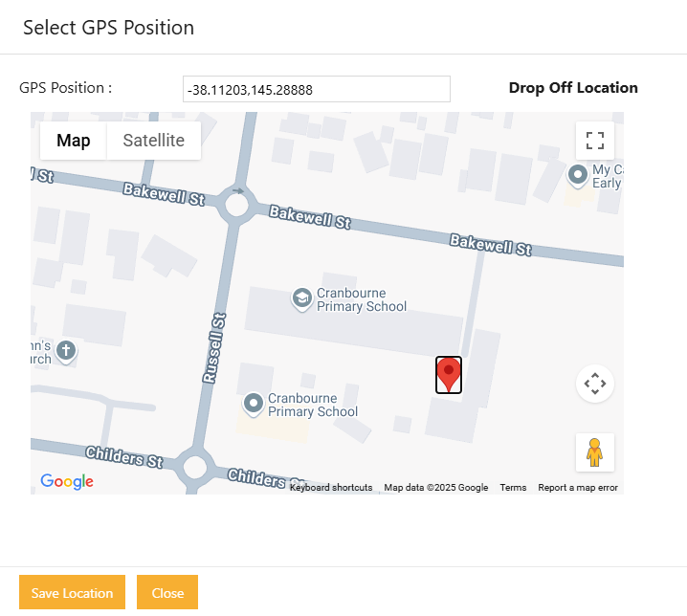The image size is (687, 616).
Task: Switch to Satellite map view
Action: coord(153,141)
